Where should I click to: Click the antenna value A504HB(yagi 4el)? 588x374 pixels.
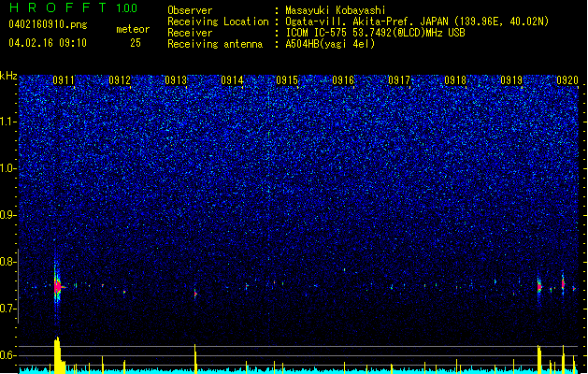click(330, 44)
